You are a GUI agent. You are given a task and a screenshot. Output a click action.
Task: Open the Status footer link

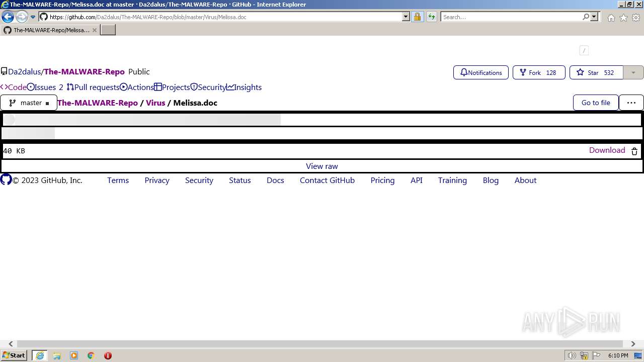tap(240, 180)
